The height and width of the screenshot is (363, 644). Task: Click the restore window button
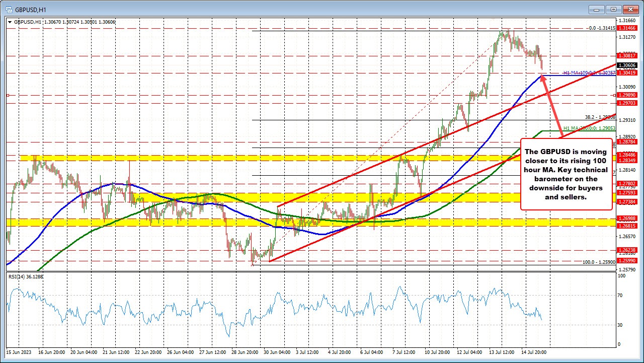point(613,9)
